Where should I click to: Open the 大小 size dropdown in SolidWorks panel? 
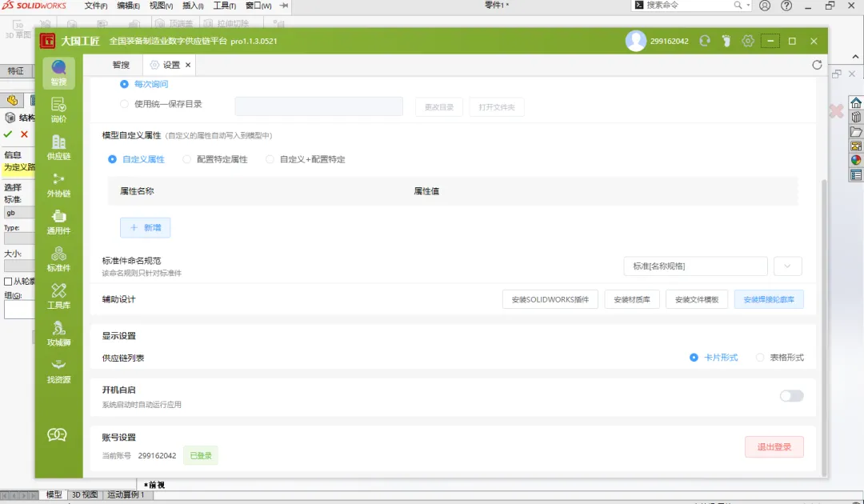19,265
